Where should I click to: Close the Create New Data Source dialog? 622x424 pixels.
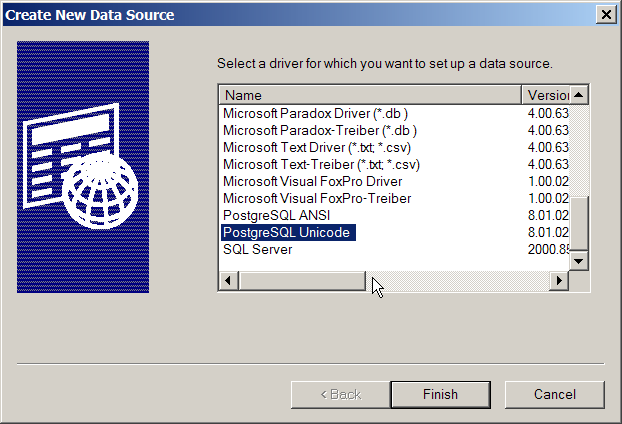[605, 14]
